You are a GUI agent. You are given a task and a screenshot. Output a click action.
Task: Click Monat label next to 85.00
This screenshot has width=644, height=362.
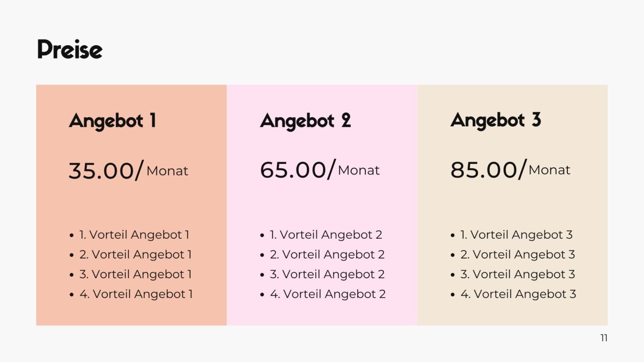[x=549, y=170]
